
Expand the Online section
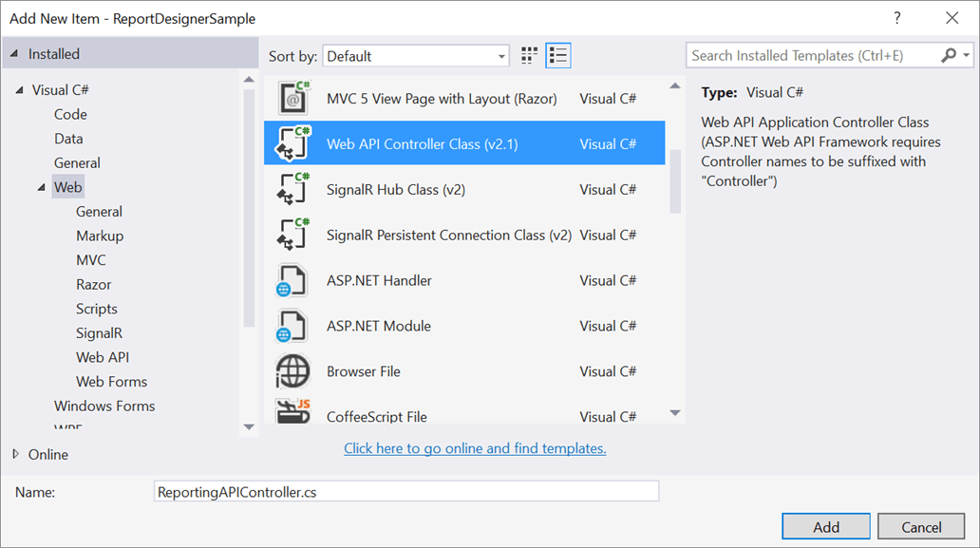(16, 454)
